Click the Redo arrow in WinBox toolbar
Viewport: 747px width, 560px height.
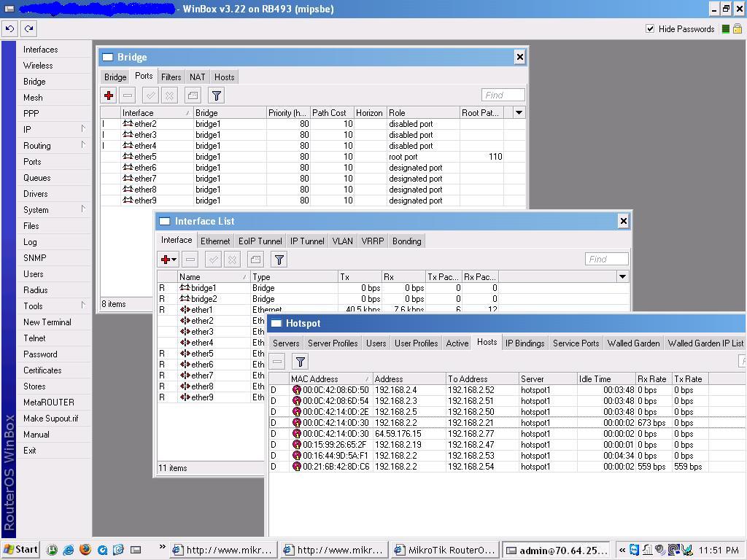click(28, 28)
